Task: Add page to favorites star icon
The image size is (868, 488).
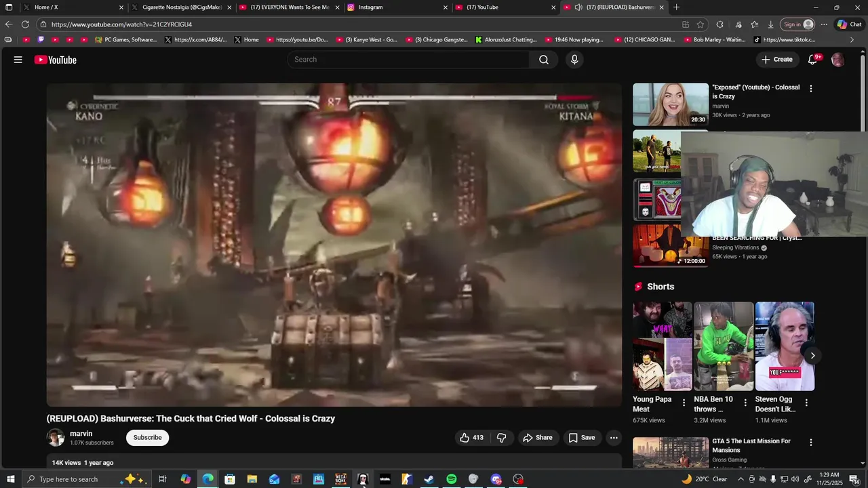Action: [701, 24]
